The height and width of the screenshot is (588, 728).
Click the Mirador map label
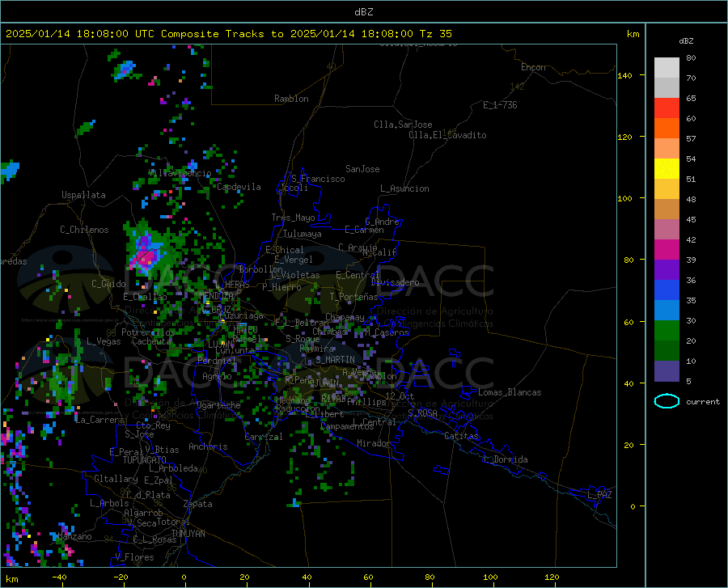pyautogui.click(x=374, y=443)
